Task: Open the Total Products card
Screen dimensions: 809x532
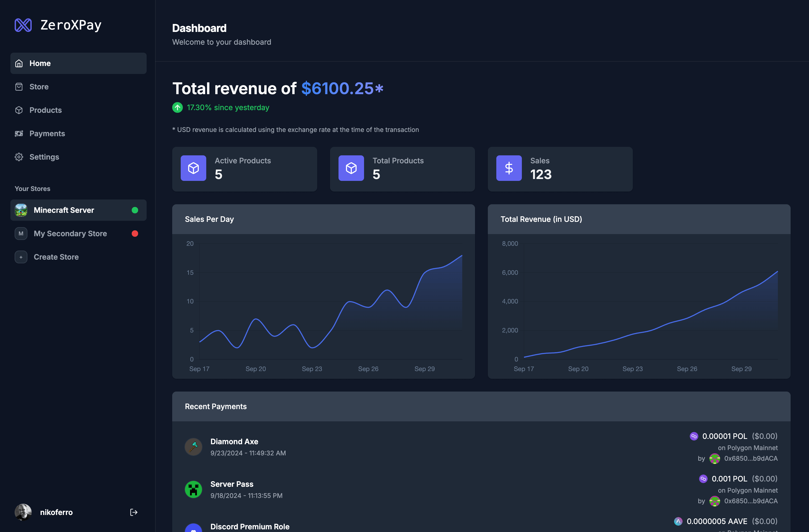Action: [x=402, y=169]
